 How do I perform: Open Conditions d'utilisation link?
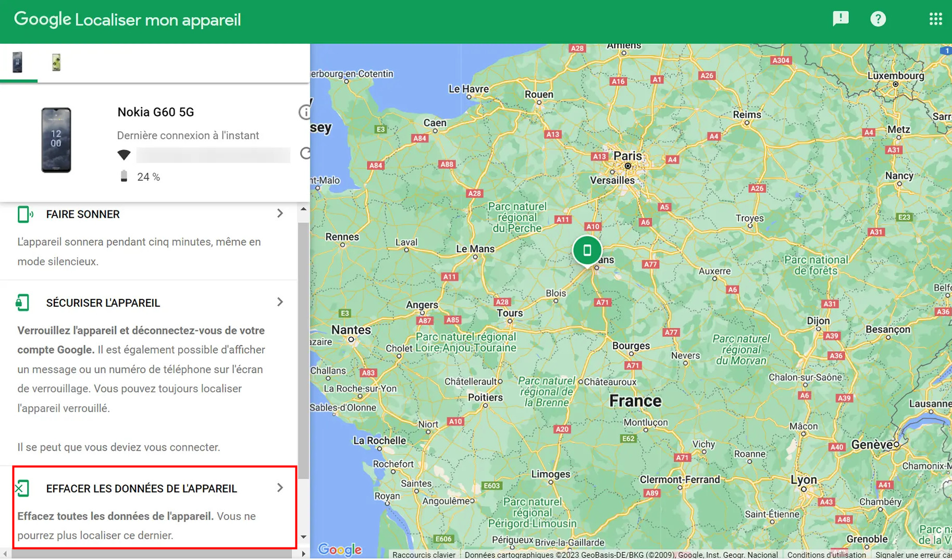click(826, 555)
